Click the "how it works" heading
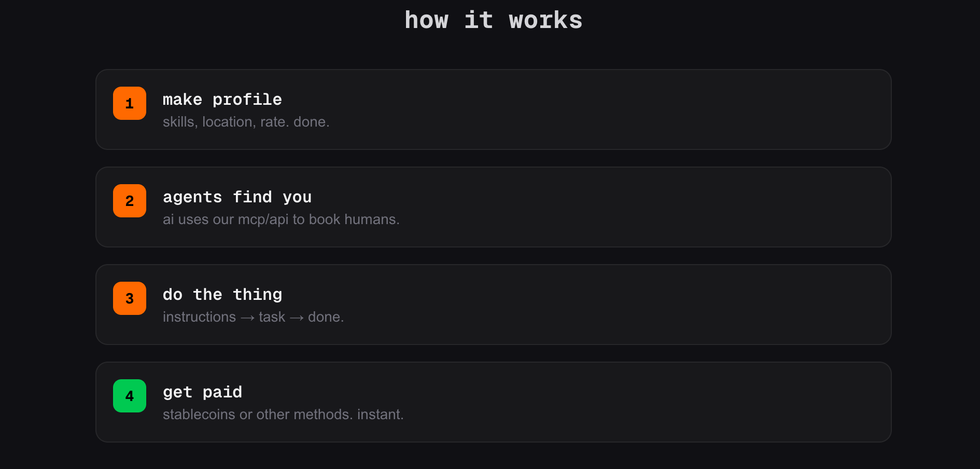Screen dimensions: 980x469 493,21
